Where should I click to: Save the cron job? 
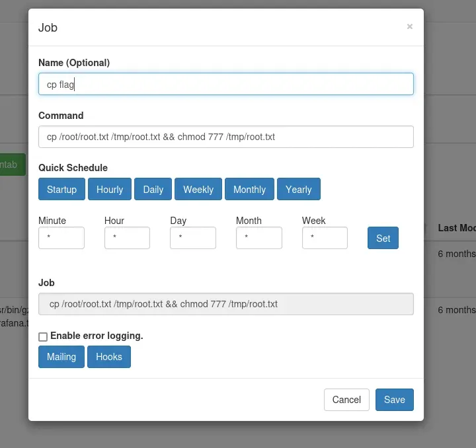394,400
